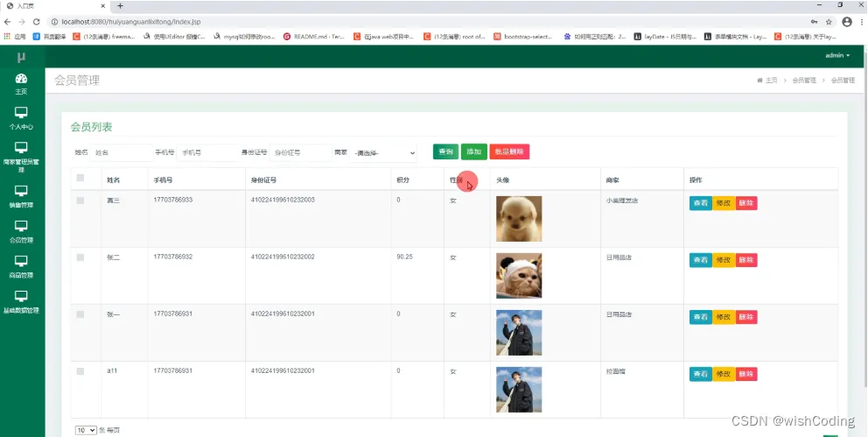Focus the 手机号 search input

click(x=207, y=152)
